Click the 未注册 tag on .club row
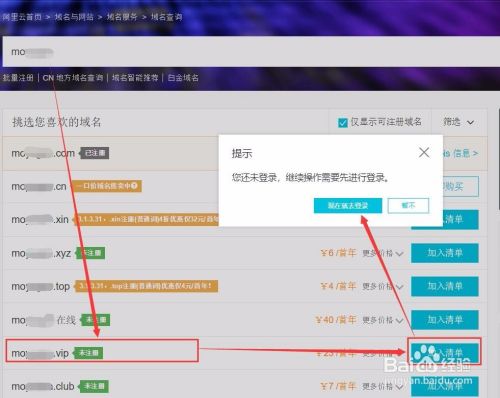 94,386
